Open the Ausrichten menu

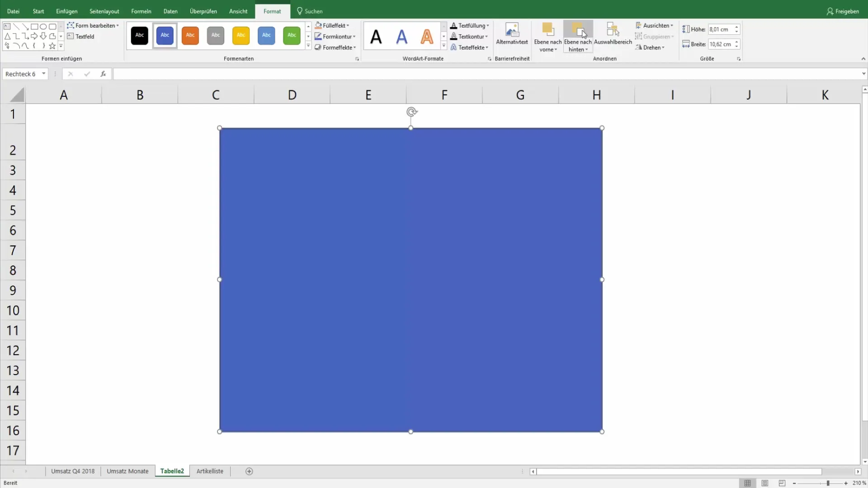(654, 25)
